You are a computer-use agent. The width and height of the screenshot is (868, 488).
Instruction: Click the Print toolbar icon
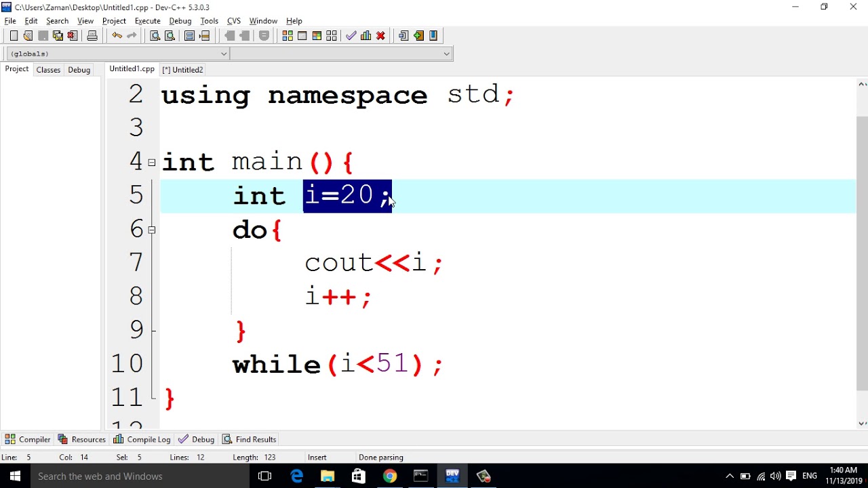pyautogui.click(x=92, y=36)
